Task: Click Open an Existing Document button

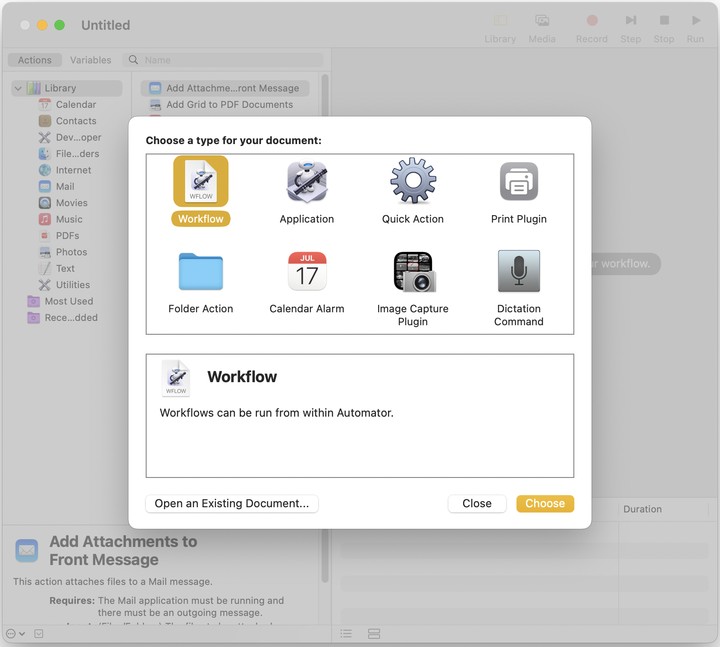Action: pos(232,503)
